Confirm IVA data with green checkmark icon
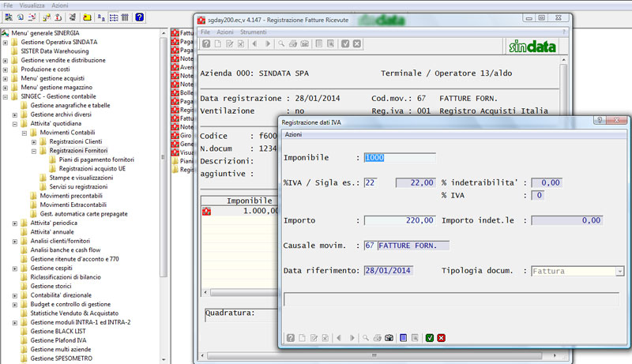This screenshot has width=632, height=364. click(430, 338)
